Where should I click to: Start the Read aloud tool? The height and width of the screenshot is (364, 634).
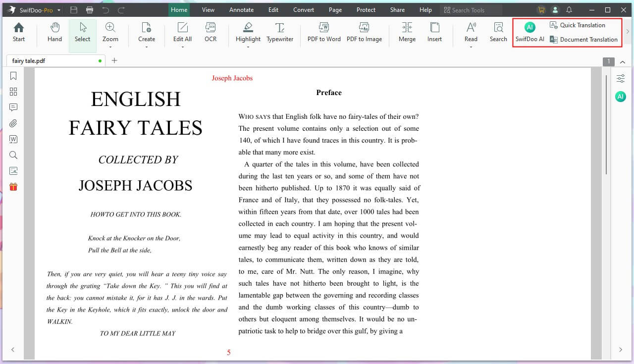pos(471,32)
